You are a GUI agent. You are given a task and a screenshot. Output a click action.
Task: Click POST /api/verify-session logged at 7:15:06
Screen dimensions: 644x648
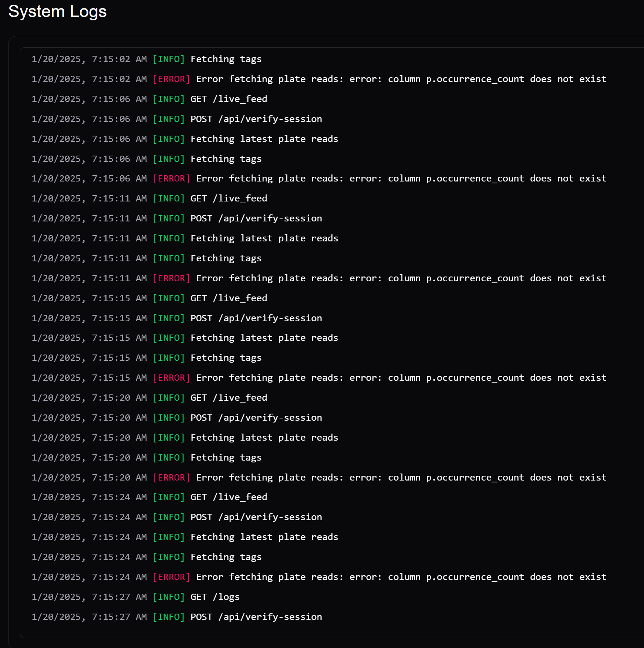(x=256, y=119)
